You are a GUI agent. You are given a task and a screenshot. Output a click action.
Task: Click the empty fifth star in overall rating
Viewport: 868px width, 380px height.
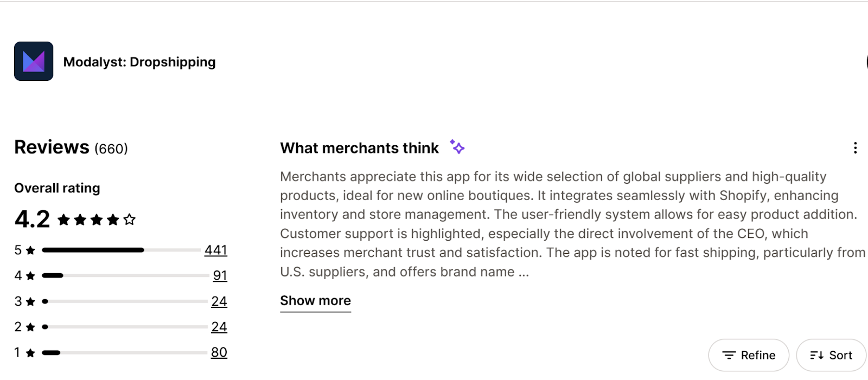(x=129, y=220)
